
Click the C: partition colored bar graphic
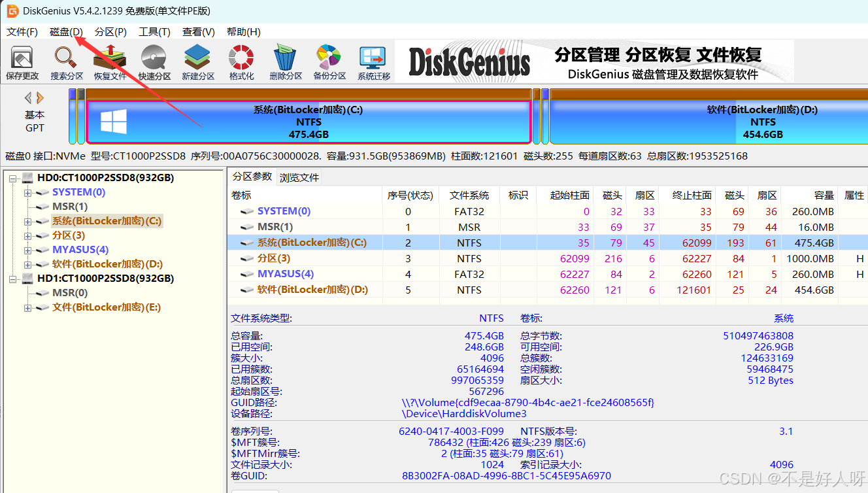309,122
